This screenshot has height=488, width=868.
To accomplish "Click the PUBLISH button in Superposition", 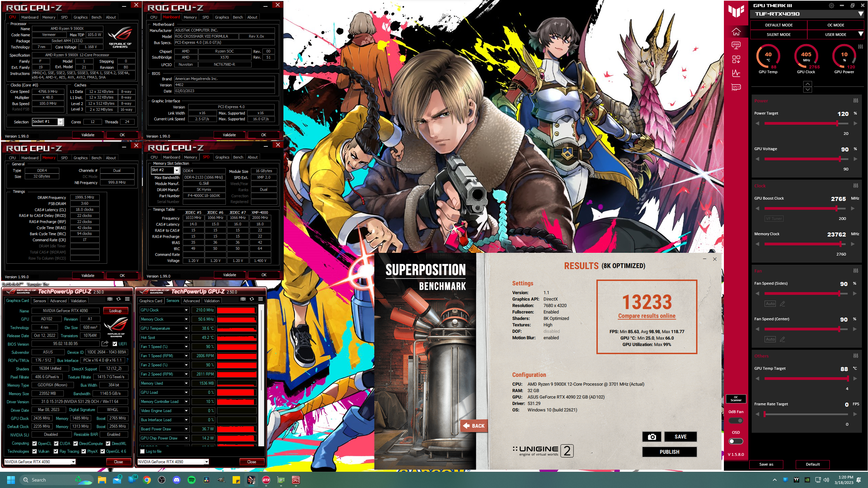I will point(669,452).
